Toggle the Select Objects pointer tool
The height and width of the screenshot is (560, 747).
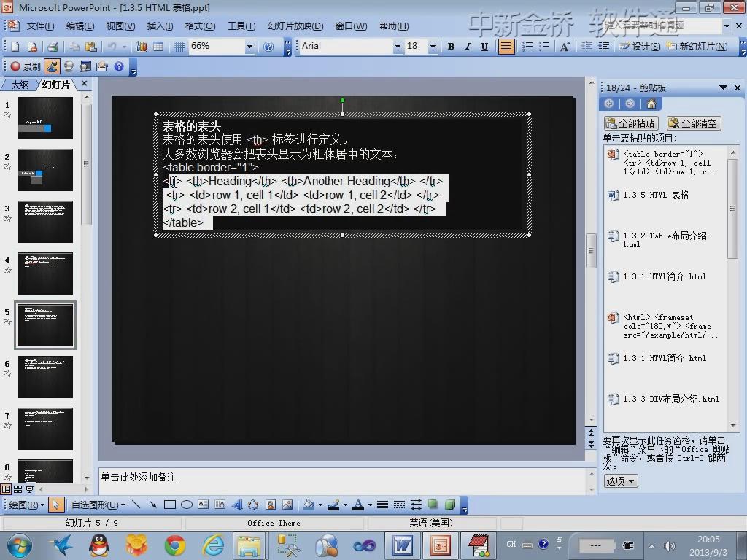click(55, 505)
